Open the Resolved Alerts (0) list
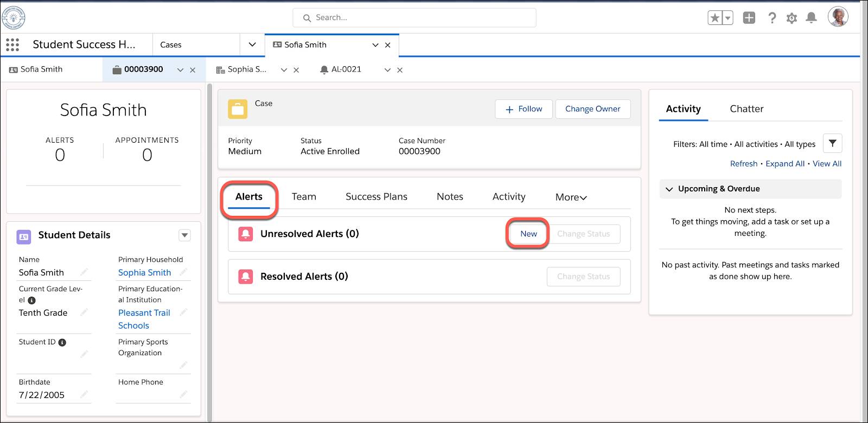Viewport: 868px width, 423px height. click(x=304, y=277)
